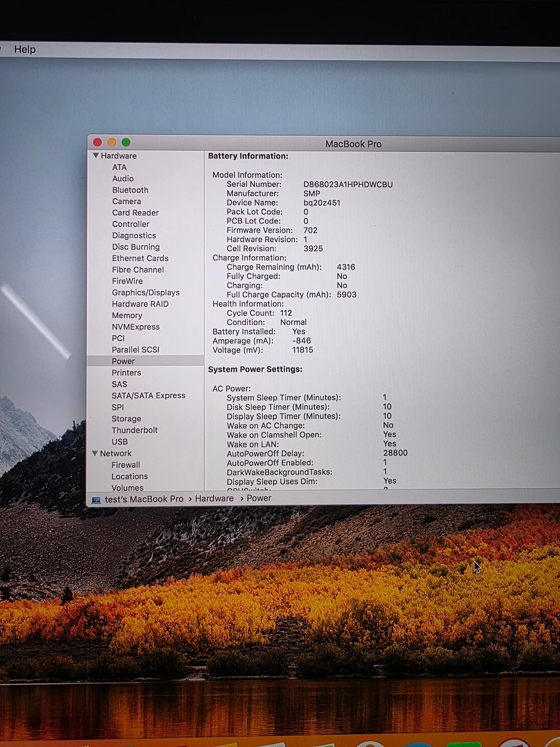Screen dimensions: 560x747
Task: Select Thunderbolt in the sidebar
Action: click(134, 430)
